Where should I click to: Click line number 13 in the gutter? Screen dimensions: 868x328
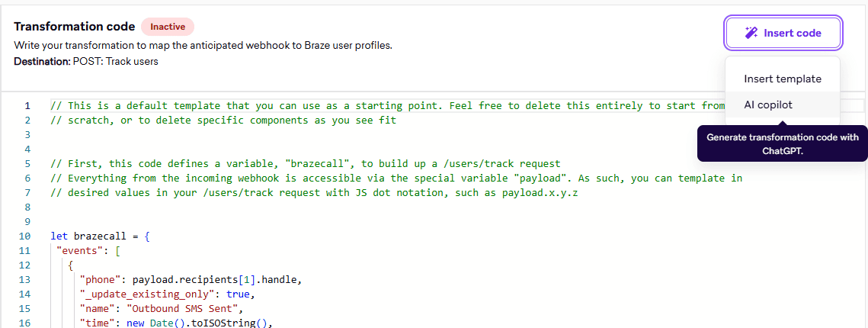click(x=25, y=279)
